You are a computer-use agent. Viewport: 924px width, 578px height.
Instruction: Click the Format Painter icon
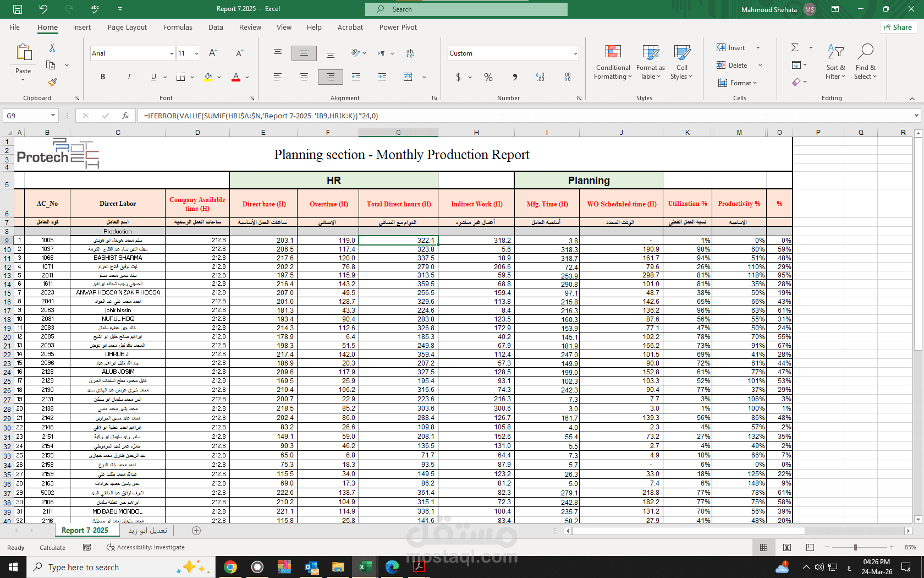52,82
